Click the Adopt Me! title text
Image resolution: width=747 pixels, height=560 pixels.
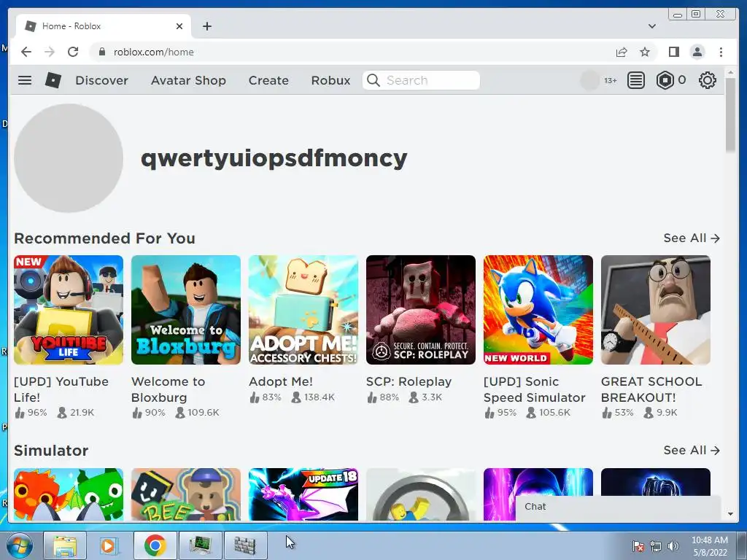[x=281, y=382]
